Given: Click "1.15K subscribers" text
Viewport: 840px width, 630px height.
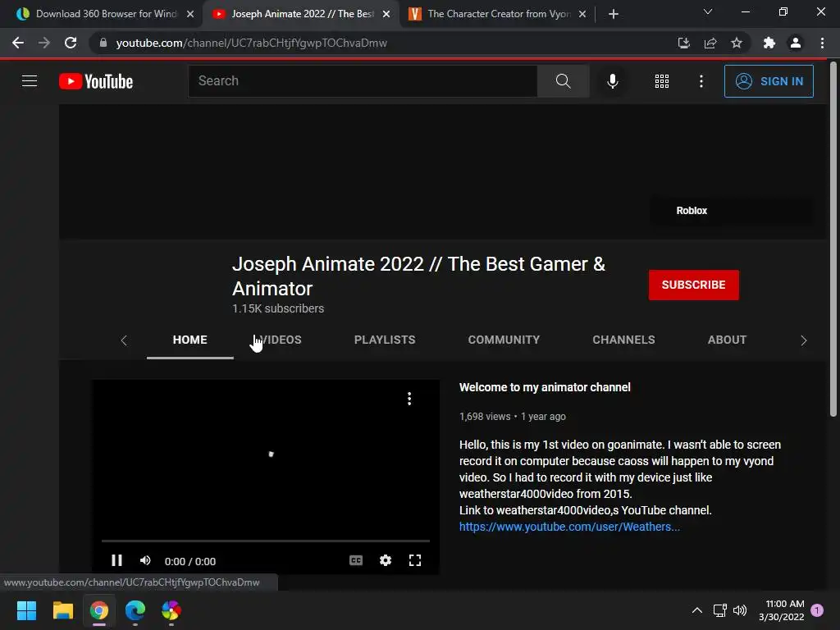Looking at the screenshot, I should click(x=278, y=308).
